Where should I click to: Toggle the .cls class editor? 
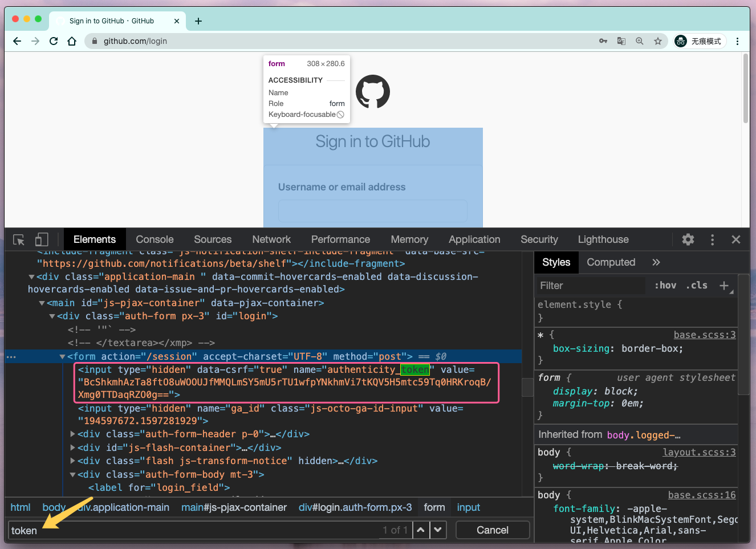click(x=697, y=286)
